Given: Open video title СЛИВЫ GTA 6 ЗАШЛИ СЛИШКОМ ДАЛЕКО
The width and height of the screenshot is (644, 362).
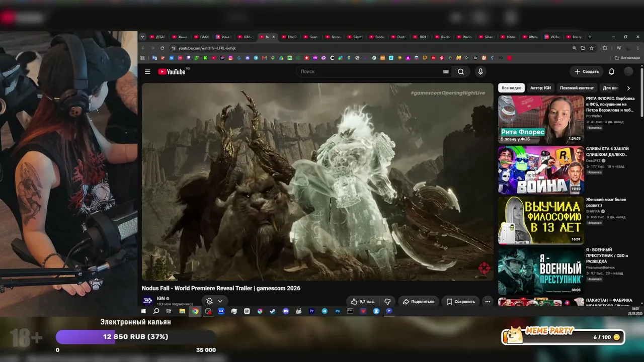Looking at the screenshot, I should (x=607, y=151).
